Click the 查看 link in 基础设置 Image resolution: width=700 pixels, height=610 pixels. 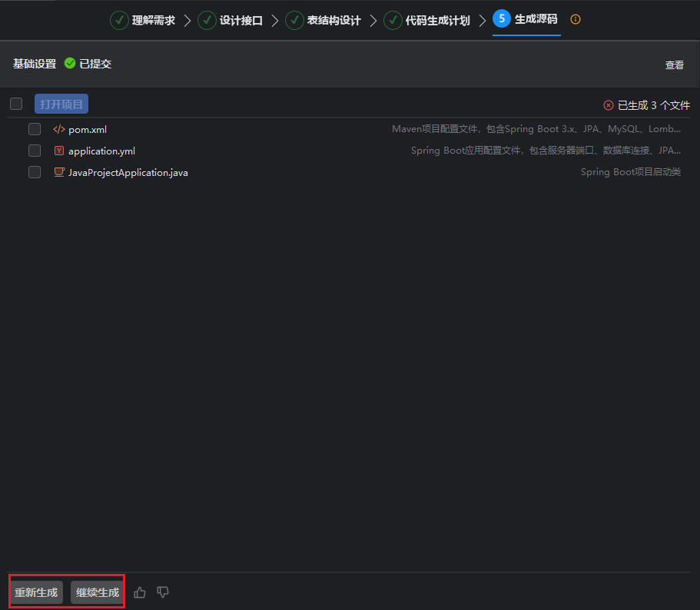point(674,65)
